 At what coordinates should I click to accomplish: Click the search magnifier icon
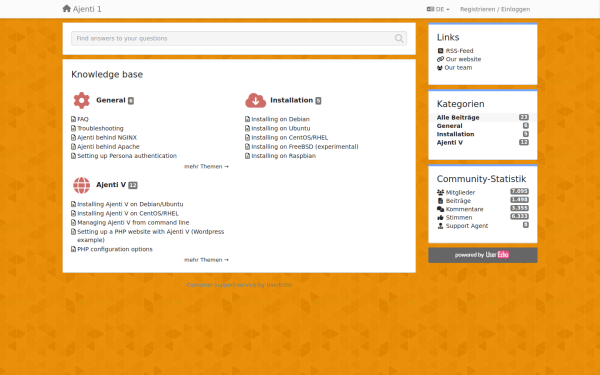click(x=399, y=38)
